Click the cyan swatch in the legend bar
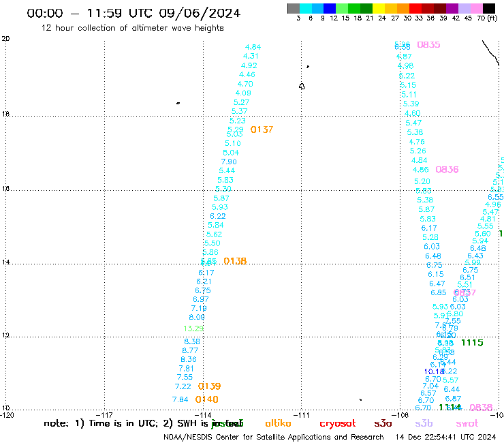504x443 pixels. [x=306, y=8]
